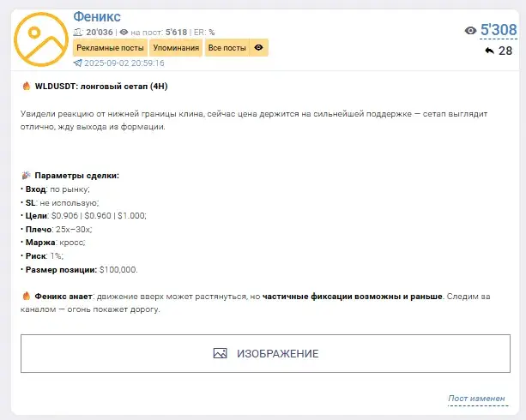Click the targets line $0.906 | $0.960 | $1.000
The width and height of the screenshot is (526, 420).
point(99,215)
